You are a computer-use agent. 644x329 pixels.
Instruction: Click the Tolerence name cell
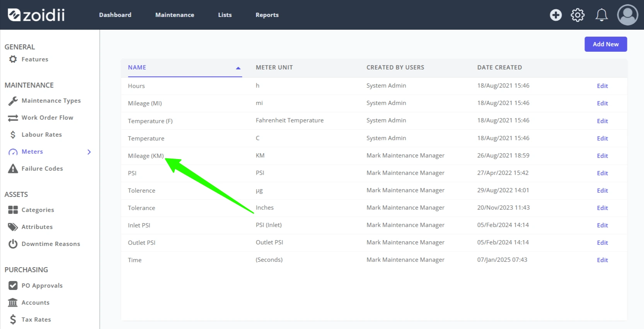click(x=141, y=191)
